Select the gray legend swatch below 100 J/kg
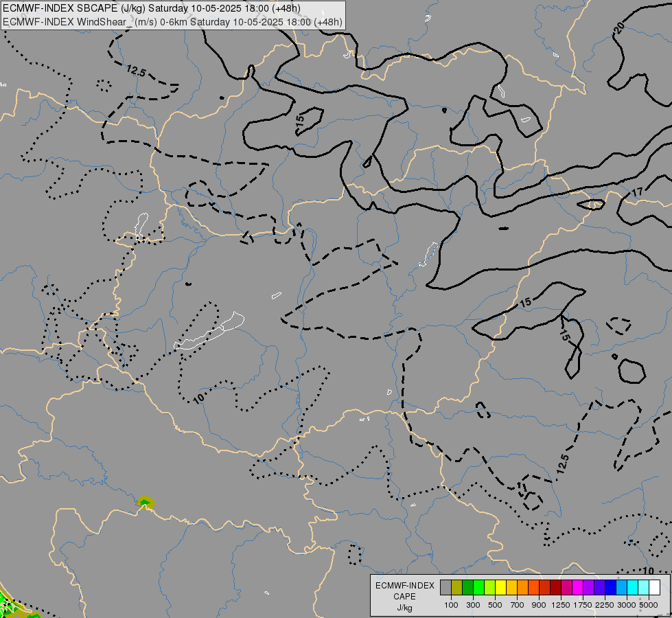The height and width of the screenshot is (618, 672). (445, 587)
